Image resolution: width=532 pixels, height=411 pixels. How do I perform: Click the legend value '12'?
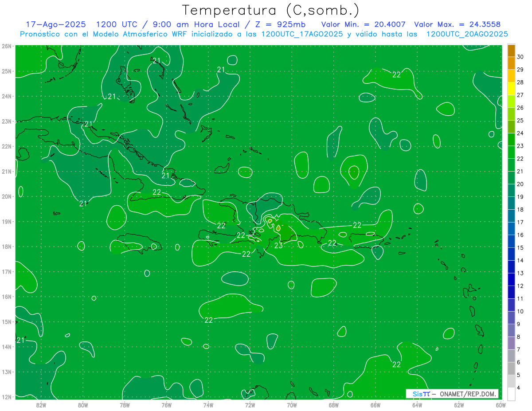tap(520, 286)
